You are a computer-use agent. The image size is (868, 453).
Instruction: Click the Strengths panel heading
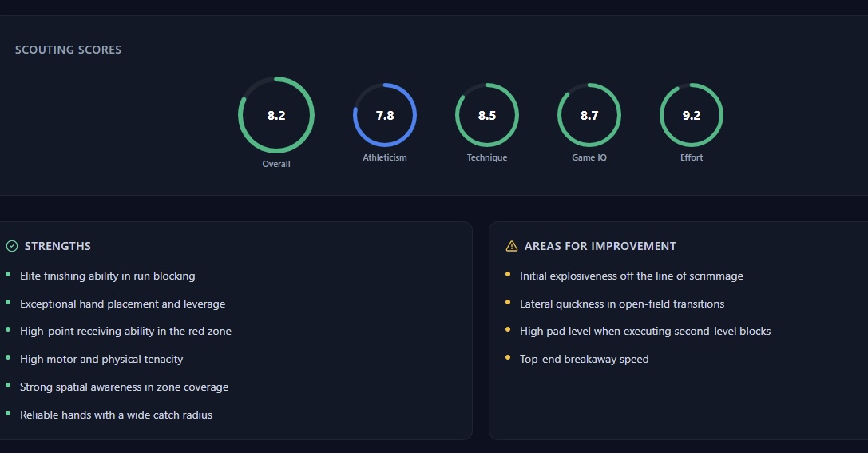(57, 246)
